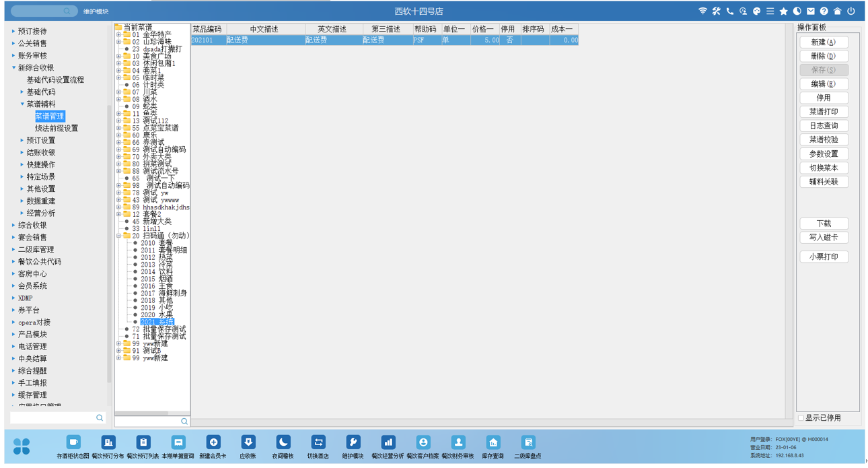The width and height of the screenshot is (868, 468).
Task: Select 烧法前缀设置 in the sidebar
Action: point(57,129)
